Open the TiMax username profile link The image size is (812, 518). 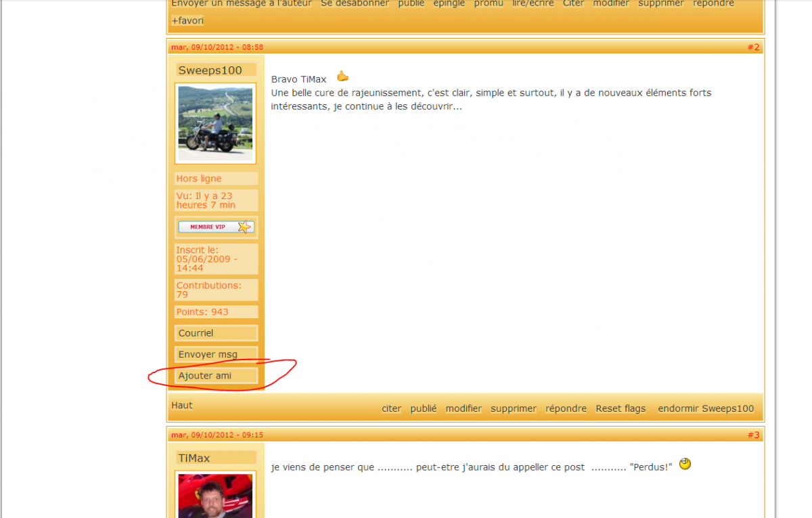[194, 458]
